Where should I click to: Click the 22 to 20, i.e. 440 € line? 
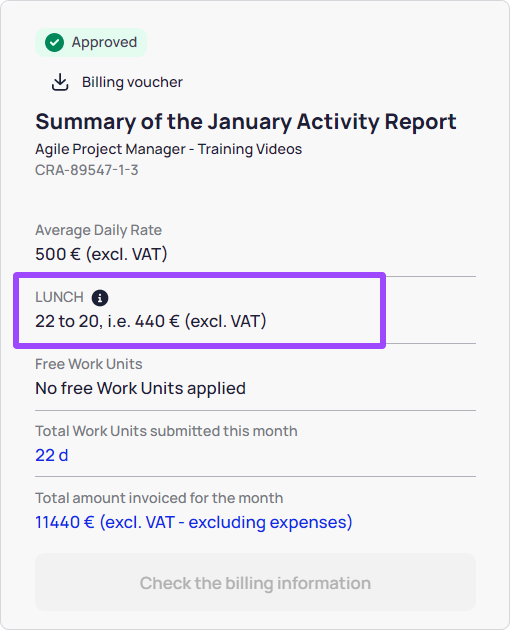151,321
